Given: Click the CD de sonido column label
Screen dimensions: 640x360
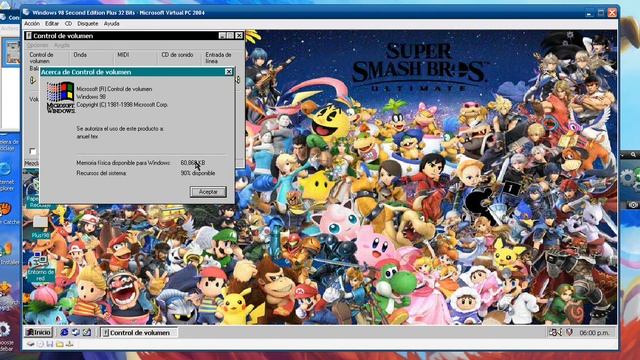Looking at the screenshot, I should tap(177, 55).
